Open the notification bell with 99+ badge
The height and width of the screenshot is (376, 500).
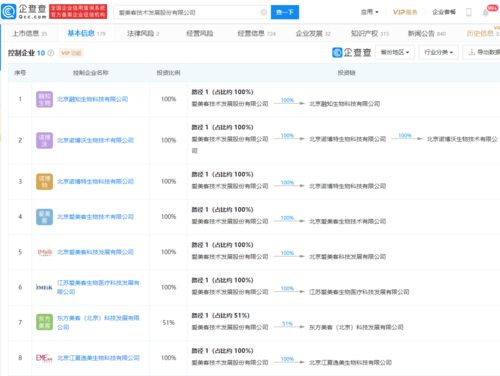[x=486, y=12]
